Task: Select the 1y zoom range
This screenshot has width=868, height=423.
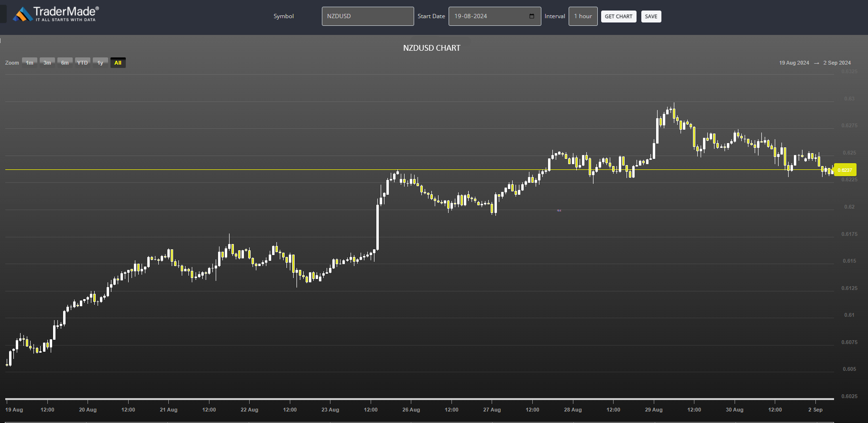Action: 100,63
